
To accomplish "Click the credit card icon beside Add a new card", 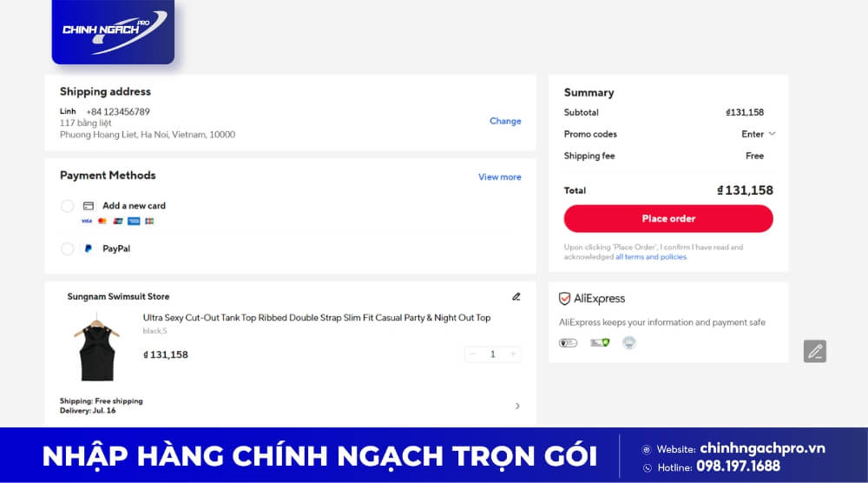I will tap(88, 206).
